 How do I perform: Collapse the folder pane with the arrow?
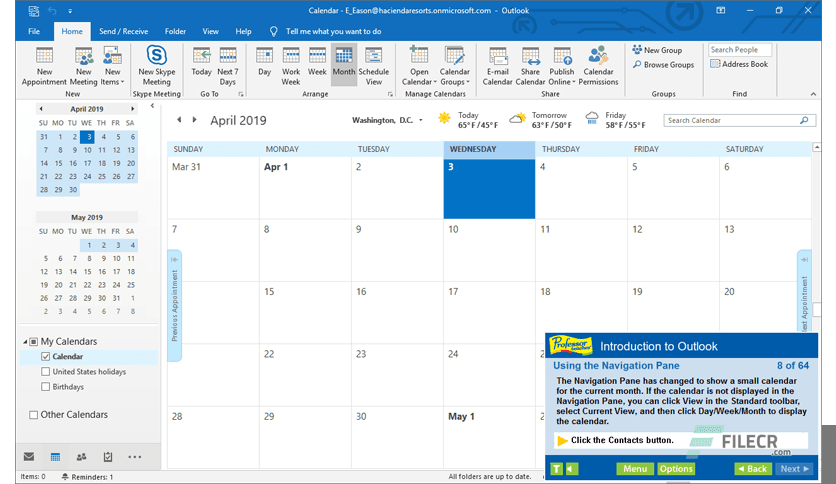[x=152, y=106]
